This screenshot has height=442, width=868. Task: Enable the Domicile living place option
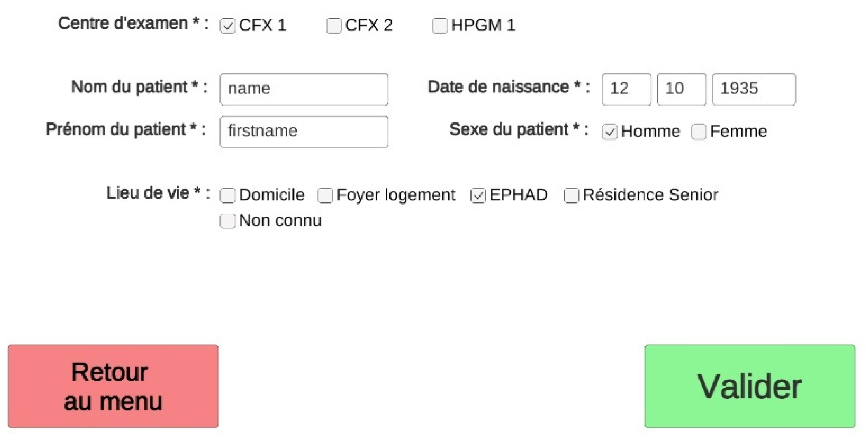(x=227, y=195)
